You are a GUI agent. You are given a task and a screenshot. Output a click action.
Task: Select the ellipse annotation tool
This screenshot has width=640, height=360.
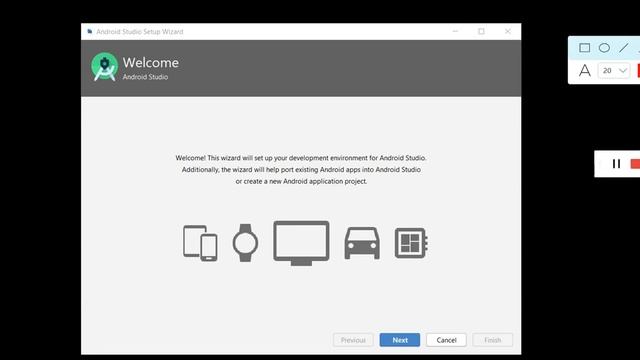[604, 48]
